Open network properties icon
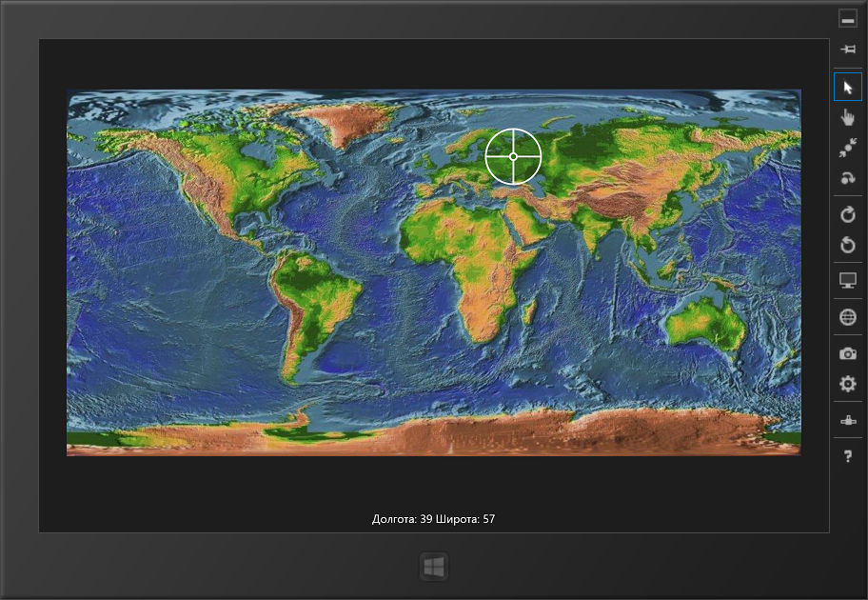 pyautogui.click(x=847, y=421)
